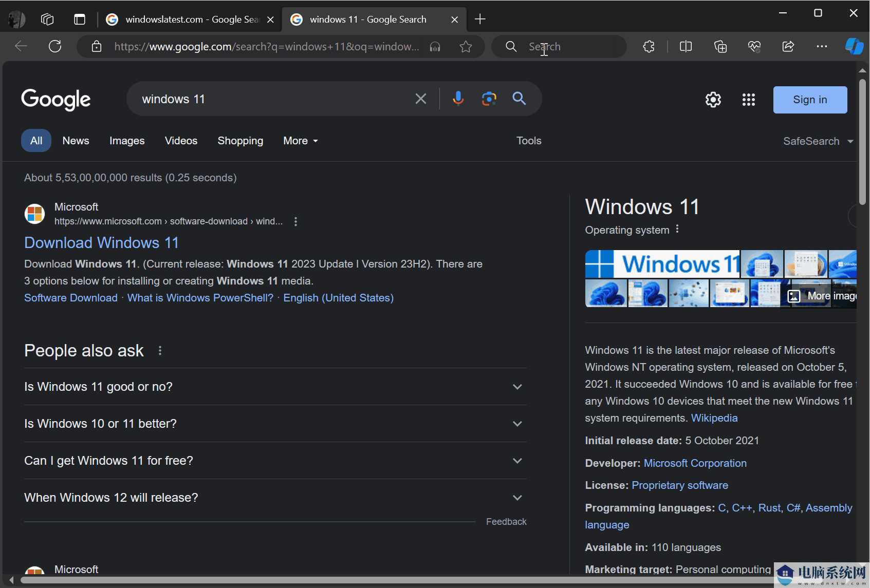870x588 pixels.
Task: Add this page to favorites star
Action: point(466,47)
